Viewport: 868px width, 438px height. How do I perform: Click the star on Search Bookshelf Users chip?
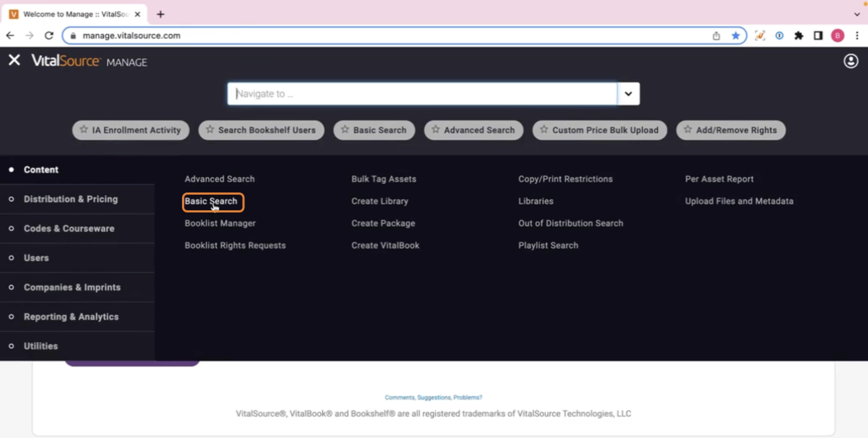[210, 130]
